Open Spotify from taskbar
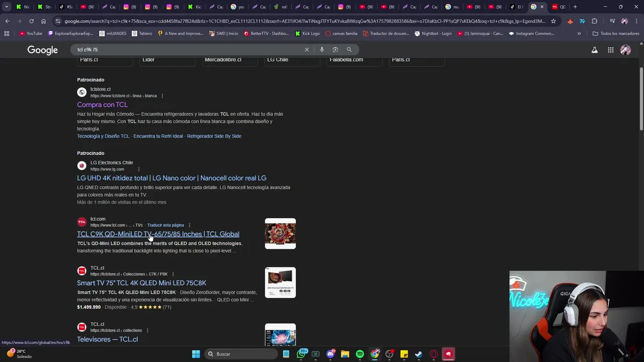 pyautogui.click(x=360, y=354)
